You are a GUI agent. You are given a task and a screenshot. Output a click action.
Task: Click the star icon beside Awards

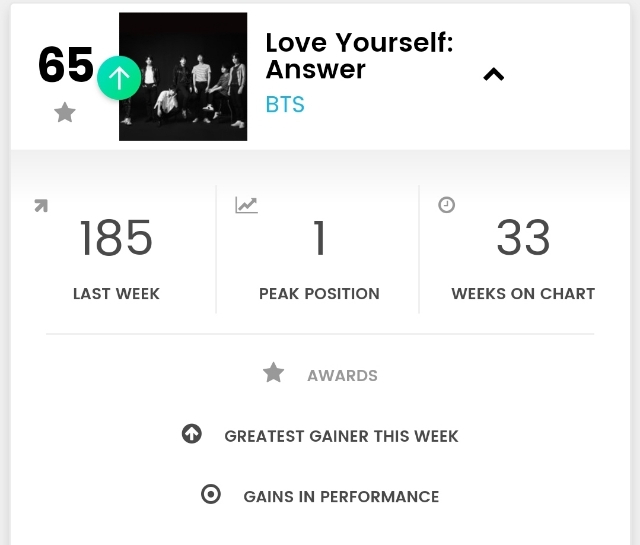(x=273, y=373)
